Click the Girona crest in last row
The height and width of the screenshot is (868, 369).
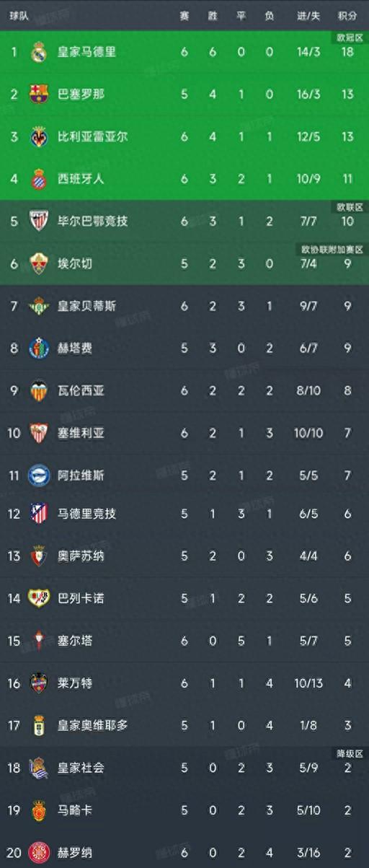click(38, 853)
